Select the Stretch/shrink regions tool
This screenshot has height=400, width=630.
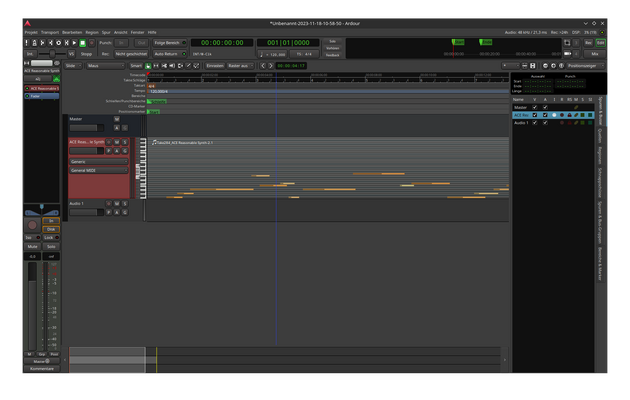[180, 65]
